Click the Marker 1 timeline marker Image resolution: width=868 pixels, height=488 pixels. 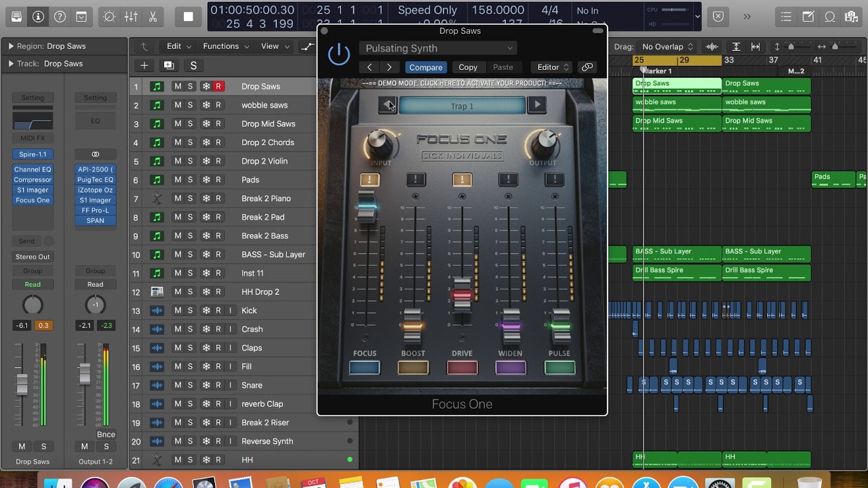(656, 71)
